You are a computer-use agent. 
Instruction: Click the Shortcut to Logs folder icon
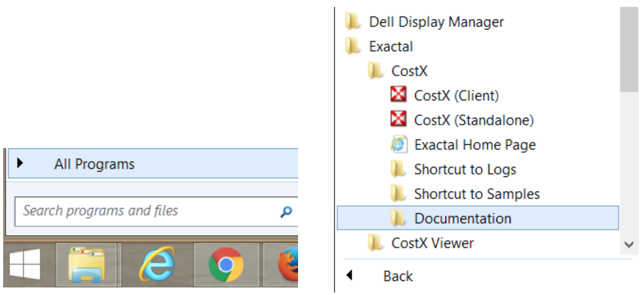[x=398, y=169]
